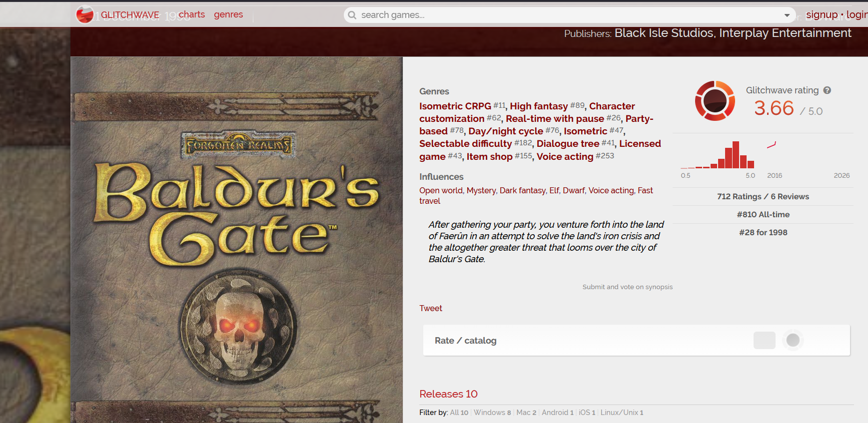The image size is (868, 423).
Task: Click Submit and vote on synopsis
Action: [x=628, y=287]
